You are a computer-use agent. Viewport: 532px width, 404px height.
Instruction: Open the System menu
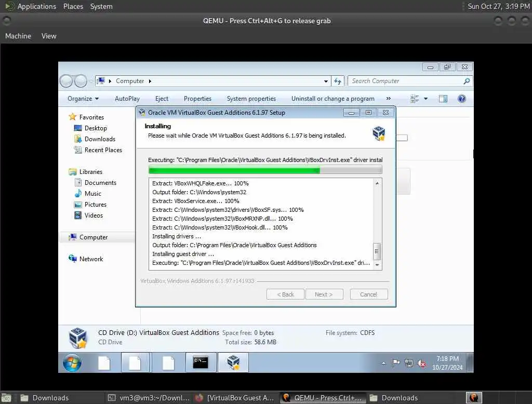(101, 6)
